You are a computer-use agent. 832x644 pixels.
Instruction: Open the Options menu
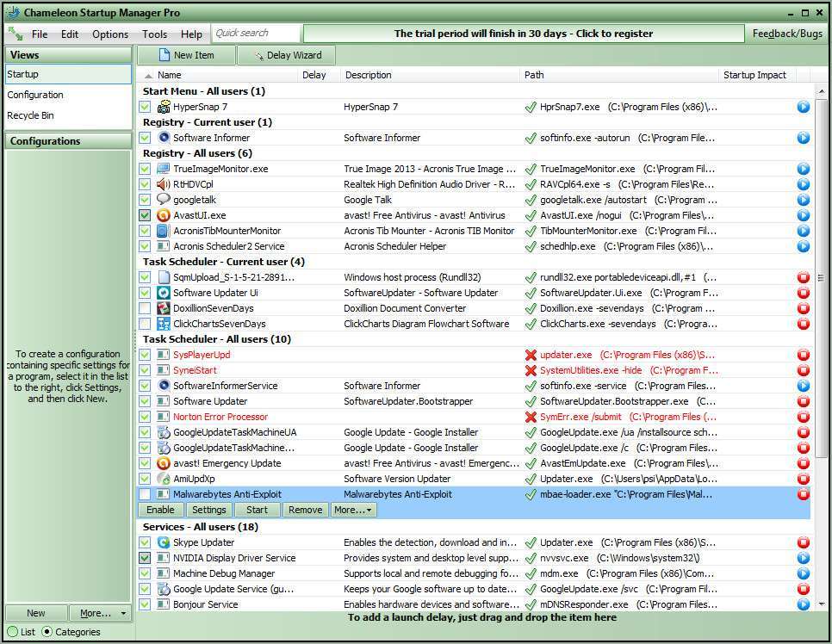pyautogui.click(x=110, y=34)
